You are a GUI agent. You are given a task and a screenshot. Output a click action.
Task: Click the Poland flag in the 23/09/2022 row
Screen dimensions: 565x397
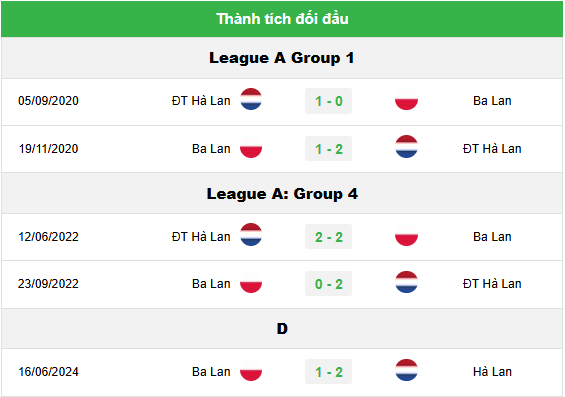click(x=251, y=282)
